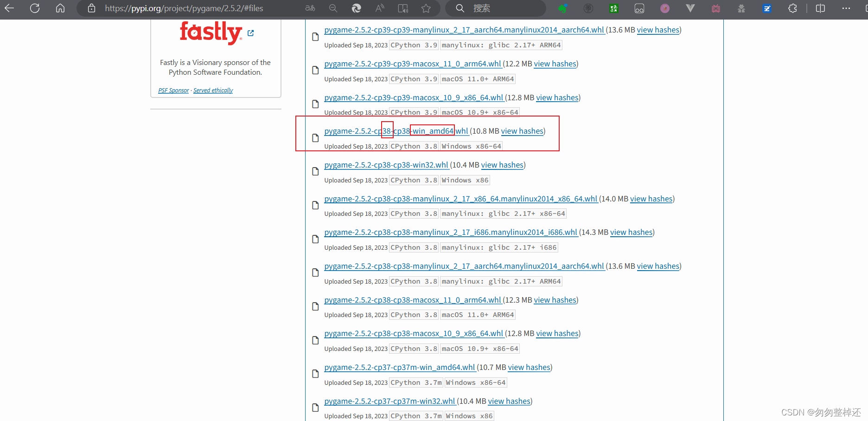Screen dimensions: 868x421
Task: Reload the page with the refresh icon
Action: 35,8
